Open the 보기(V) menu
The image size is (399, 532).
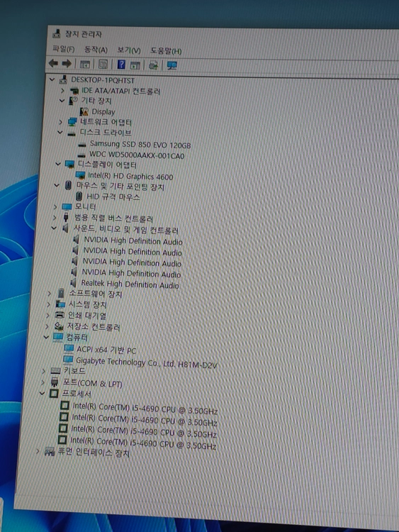[x=129, y=50]
